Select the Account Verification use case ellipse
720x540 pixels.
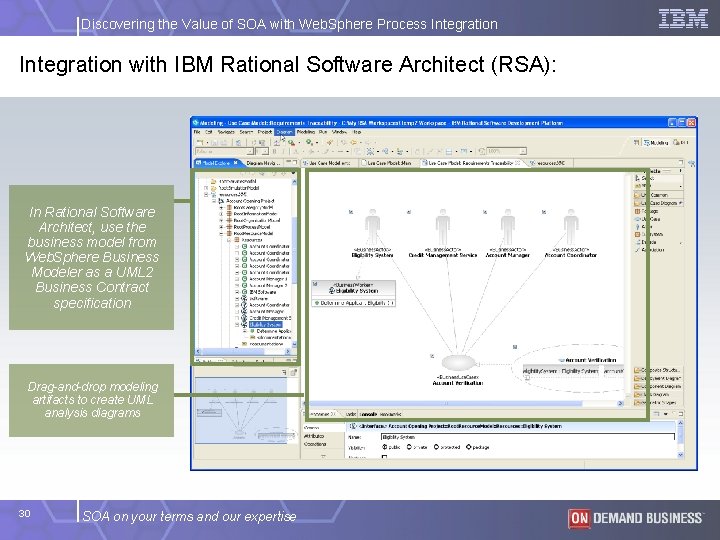click(458, 363)
